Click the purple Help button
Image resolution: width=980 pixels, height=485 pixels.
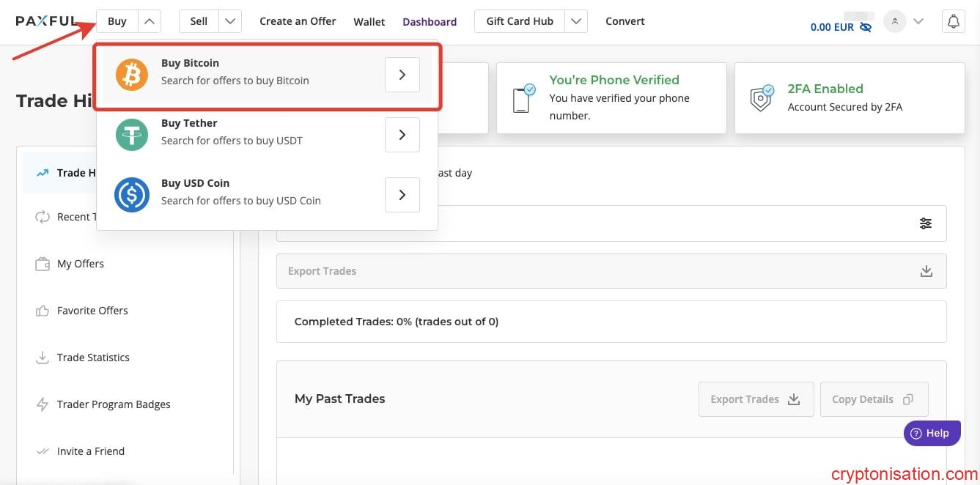pos(931,433)
